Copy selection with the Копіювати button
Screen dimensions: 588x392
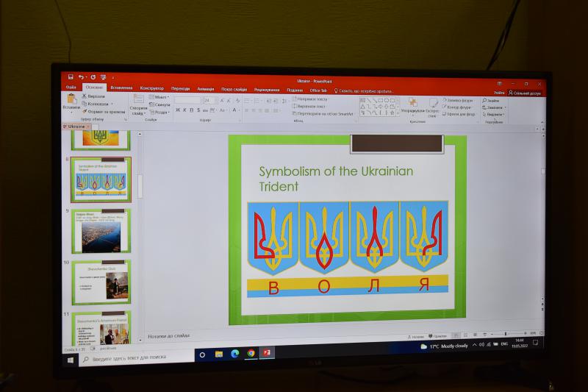pos(96,104)
